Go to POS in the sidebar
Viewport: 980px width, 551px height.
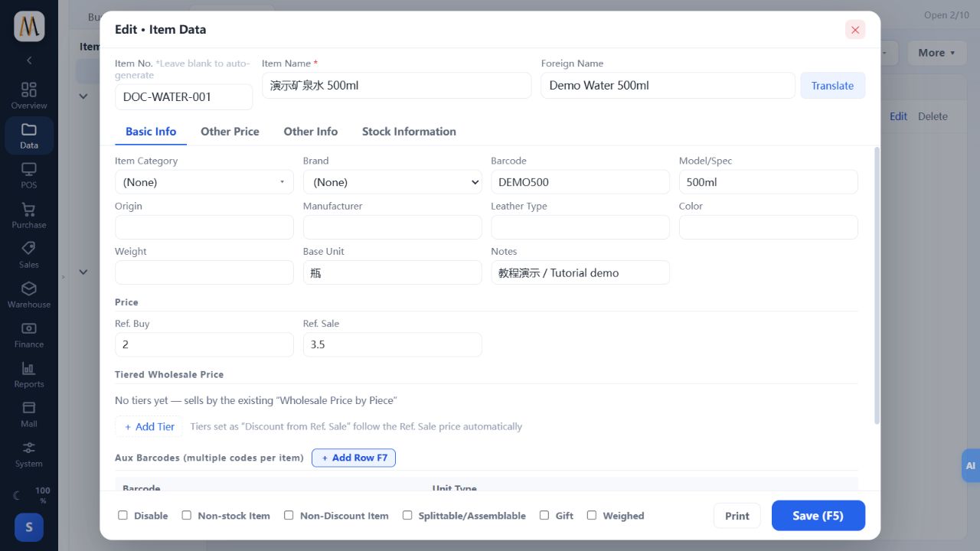(29, 175)
